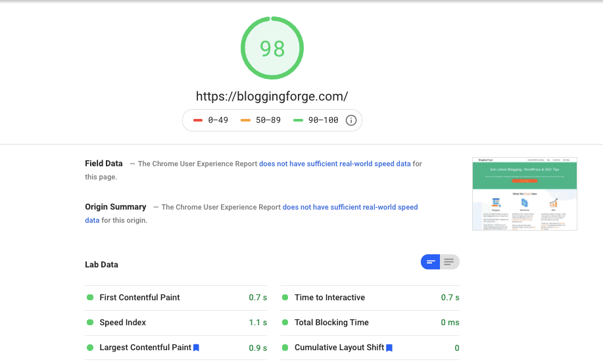Image resolution: width=603 pixels, height=364 pixels.
Task: Click the Lab Data heading
Action: pyautogui.click(x=101, y=264)
